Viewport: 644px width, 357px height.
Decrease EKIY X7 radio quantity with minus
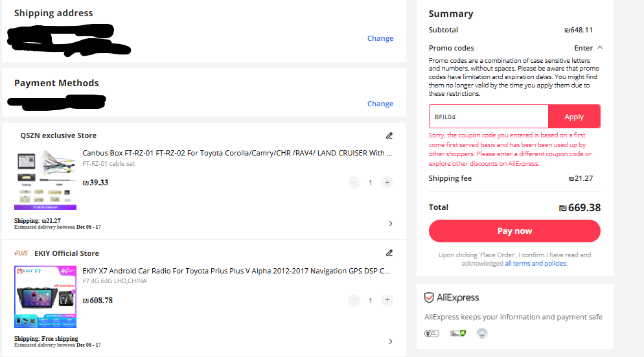click(354, 301)
